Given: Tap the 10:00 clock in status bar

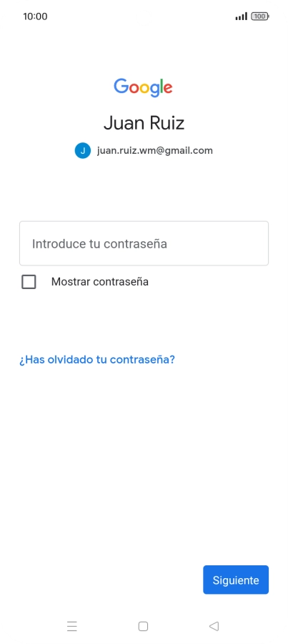Looking at the screenshot, I should (35, 16).
